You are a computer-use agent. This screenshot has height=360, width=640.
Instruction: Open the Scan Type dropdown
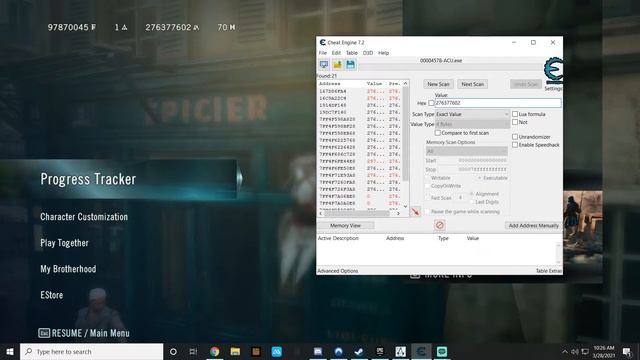tap(472, 114)
